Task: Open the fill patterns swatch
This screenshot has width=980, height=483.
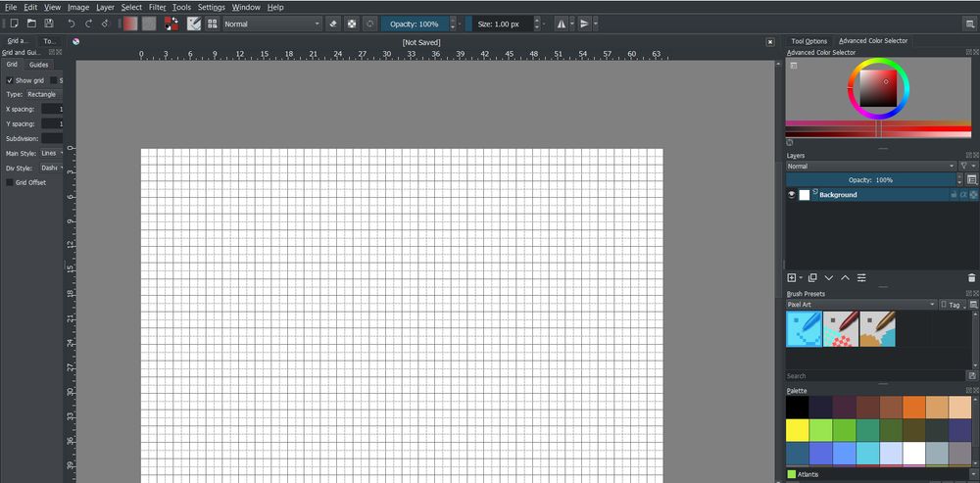Action: 149,24
